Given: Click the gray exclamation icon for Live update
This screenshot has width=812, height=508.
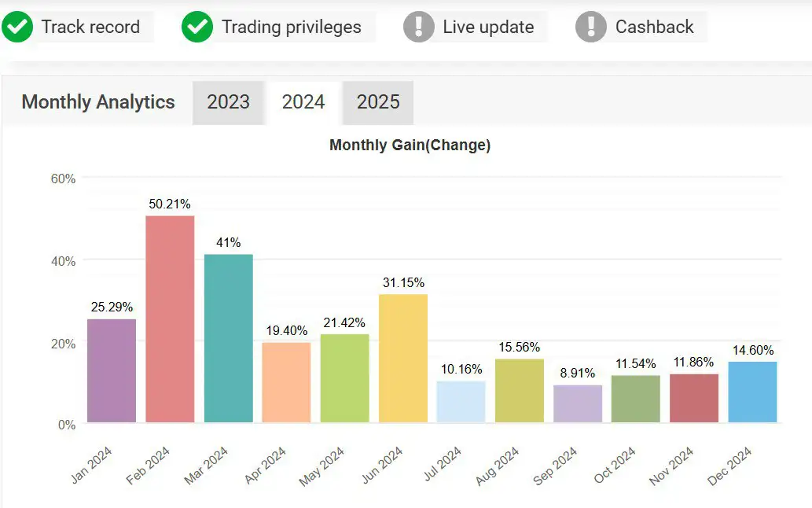Looking at the screenshot, I should pyautogui.click(x=419, y=27).
